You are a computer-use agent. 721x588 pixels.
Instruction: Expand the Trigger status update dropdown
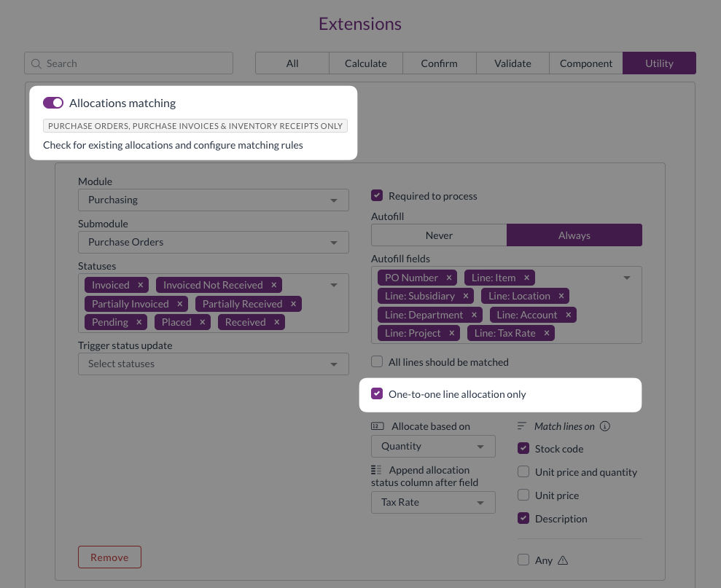pyautogui.click(x=213, y=364)
